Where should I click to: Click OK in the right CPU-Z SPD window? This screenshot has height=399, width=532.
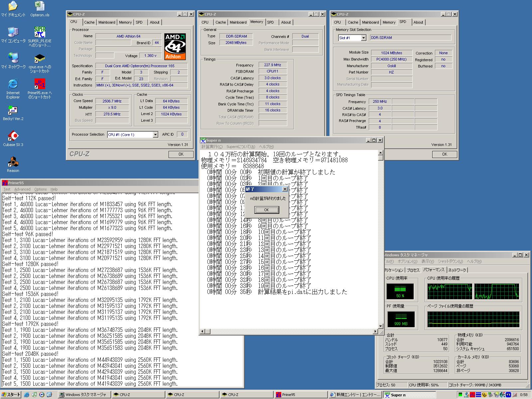pyautogui.click(x=445, y=154)
